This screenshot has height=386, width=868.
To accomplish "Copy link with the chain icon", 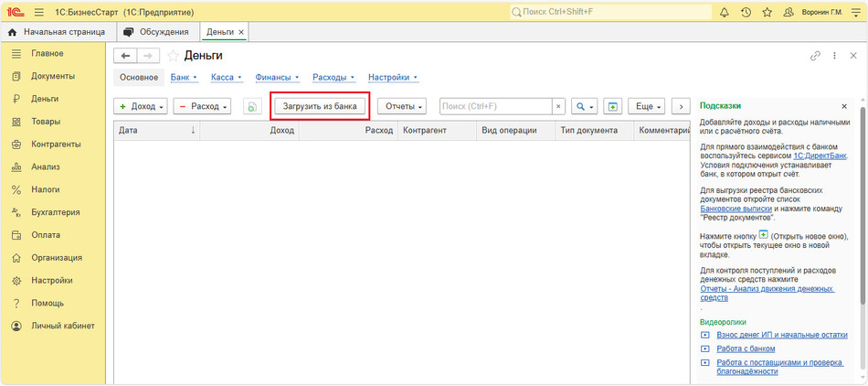I will pyautogui.click(x=815, y=56).
